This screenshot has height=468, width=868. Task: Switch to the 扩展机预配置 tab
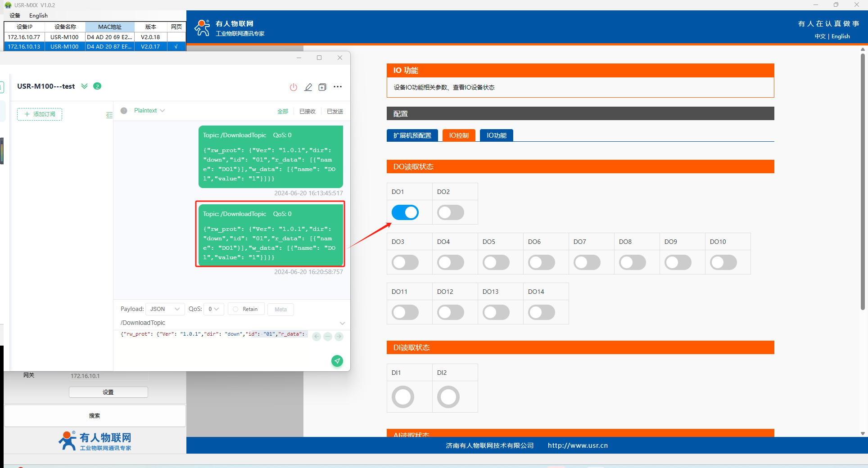[x=412, y=135]
